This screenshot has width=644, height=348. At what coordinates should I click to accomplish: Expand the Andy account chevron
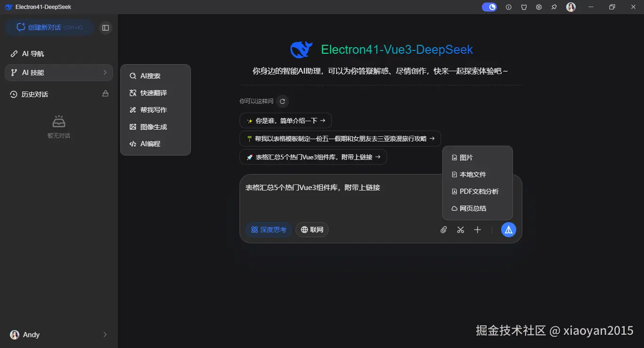click(105, 335)
